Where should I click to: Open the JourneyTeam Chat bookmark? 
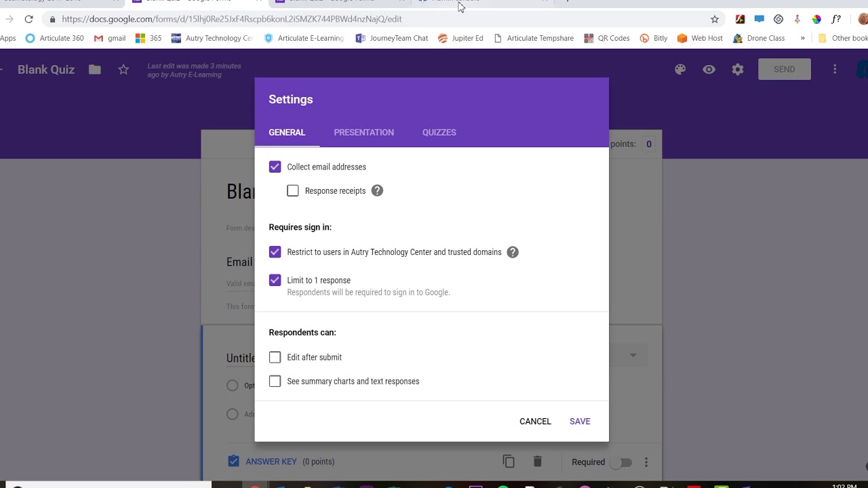391,38
